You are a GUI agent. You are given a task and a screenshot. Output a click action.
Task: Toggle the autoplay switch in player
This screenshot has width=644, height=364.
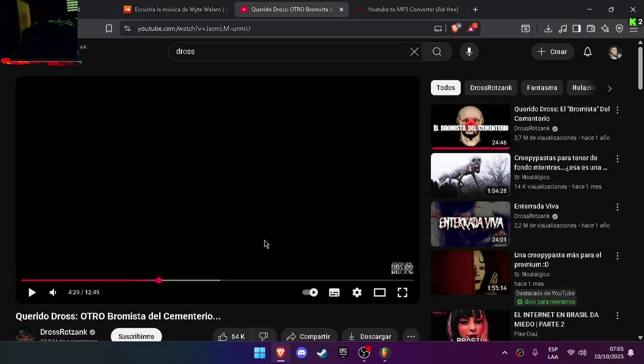pyautogui.click(x=310, y=292)
